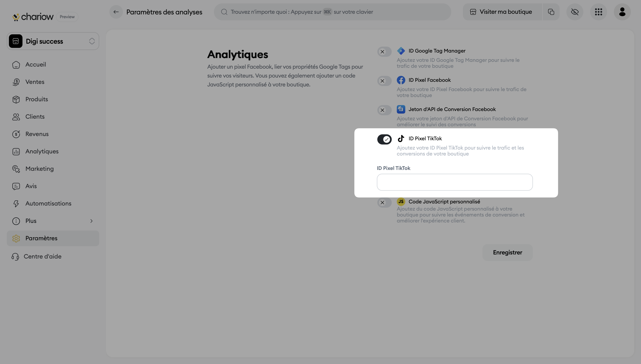The width and height of the screenshot is (641, 364).
Task: Focus the ID Pixel TikTok input field
Action: pyautogui.click(x=455, y=182)
